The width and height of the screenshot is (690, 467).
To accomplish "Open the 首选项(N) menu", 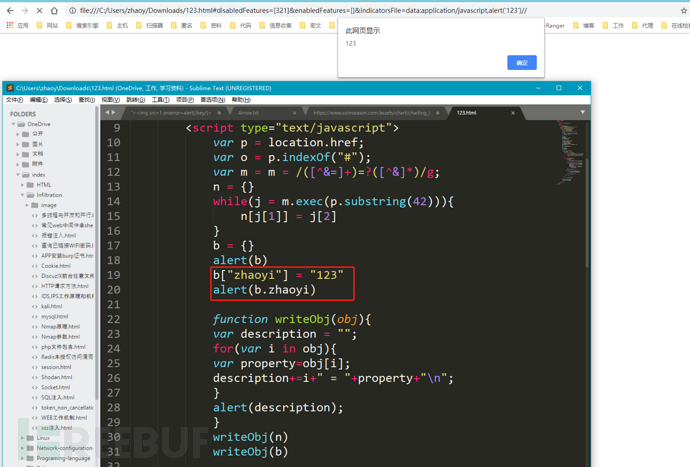I will (213, 100).
